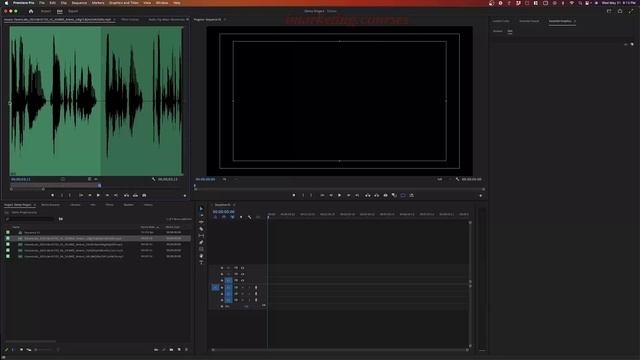640x360 pixels.
Task: Click New Item icon in Project panel
Action: (x=179, y=350)
